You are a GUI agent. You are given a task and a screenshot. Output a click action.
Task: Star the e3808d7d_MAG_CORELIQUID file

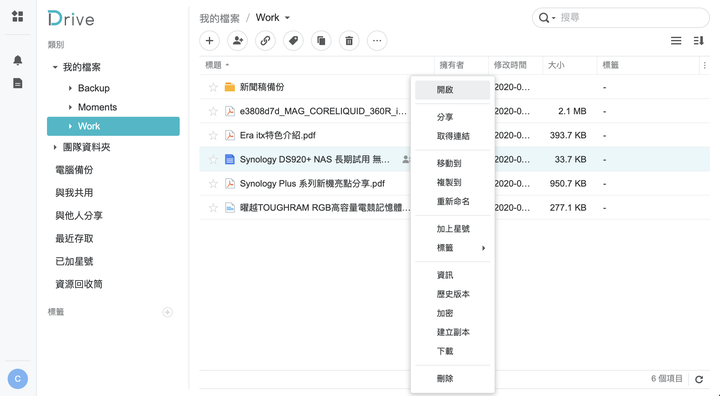213,111
